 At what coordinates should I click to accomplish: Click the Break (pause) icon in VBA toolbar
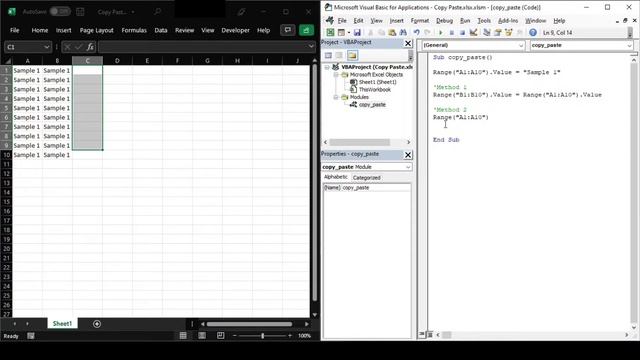click(x=451, y=32)
